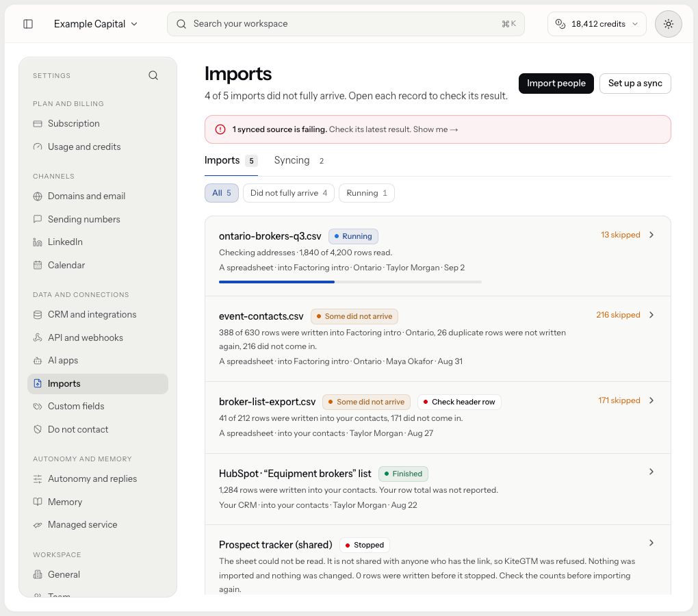
Task: Click the ontario-brokers-q3.csv progress bar
Action: click(350, 282)
